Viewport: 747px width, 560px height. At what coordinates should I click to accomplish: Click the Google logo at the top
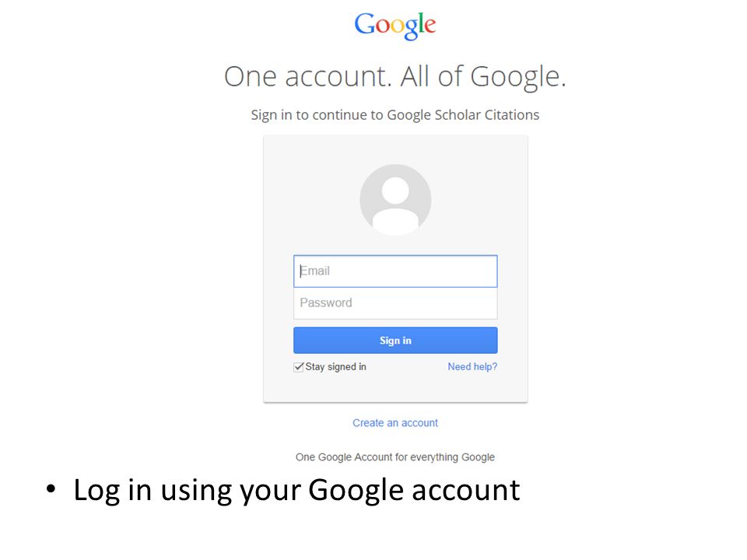pyautogui.click(x=395, y=26)
